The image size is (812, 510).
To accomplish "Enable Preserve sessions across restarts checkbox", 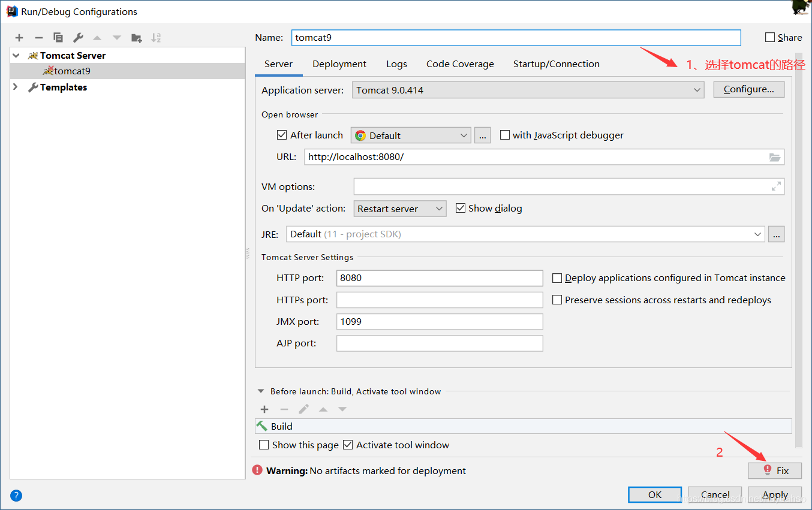I will point(557,300).
